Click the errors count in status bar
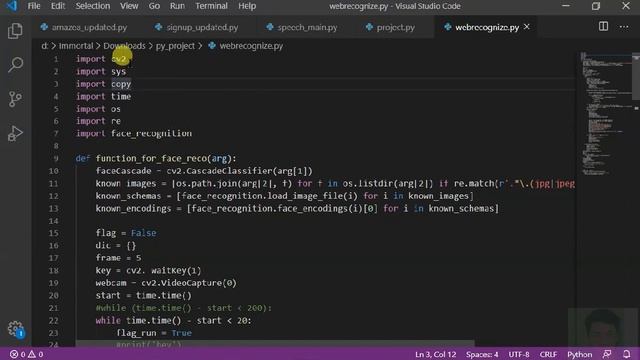640x360 pixels. 18,354
